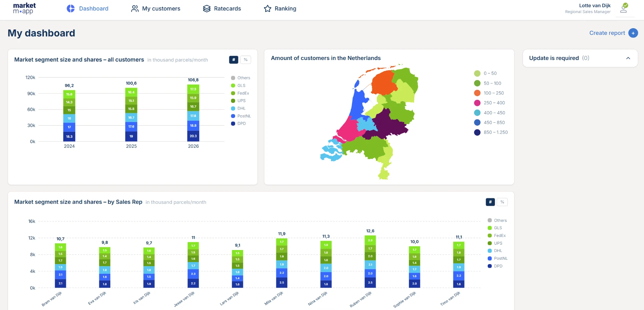Click Eva van Dijk's stacked bar

pos(105,267)
